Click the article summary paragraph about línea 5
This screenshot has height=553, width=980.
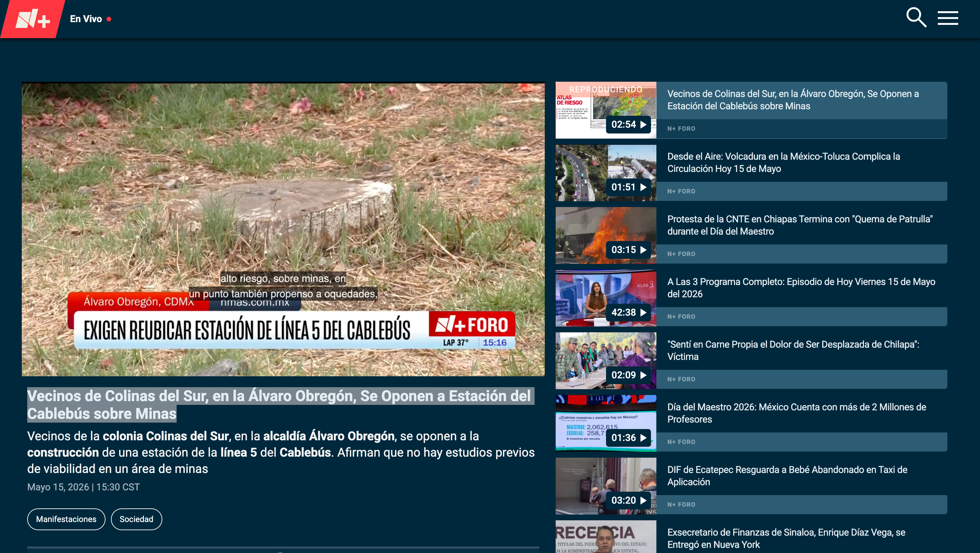point(281,452)
